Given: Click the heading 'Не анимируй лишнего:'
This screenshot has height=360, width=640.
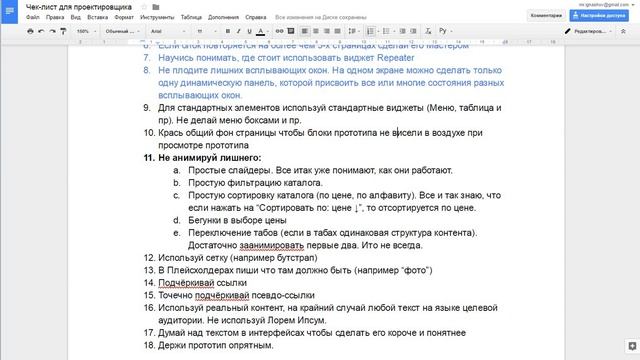Looking at the screenshot, I should (210, 158).
